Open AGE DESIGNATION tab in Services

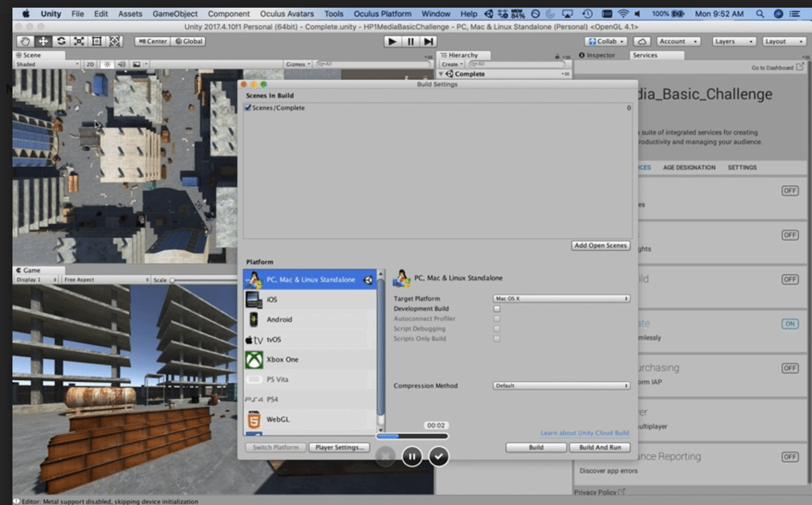[x=689, y=168]
